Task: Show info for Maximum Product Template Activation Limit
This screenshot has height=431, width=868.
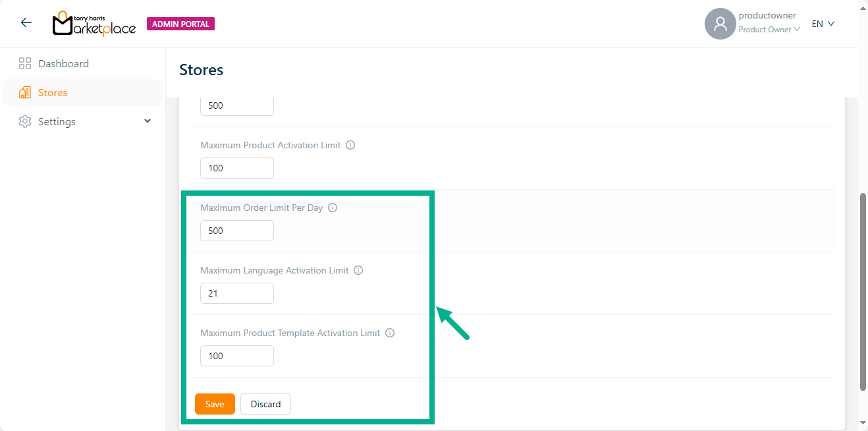Action: (390, 333)
